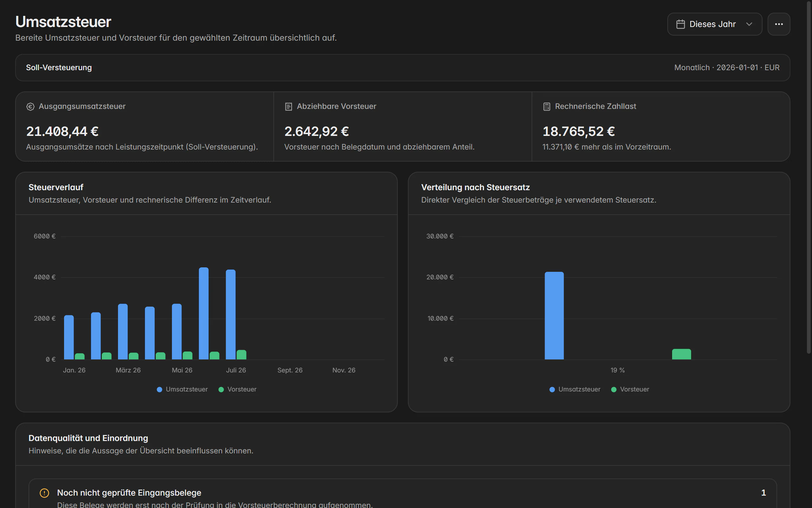The width and height of the screenshot is (812, 508).
Task: Click the 2.642,92 € value
Action: [x=317, y=131]
